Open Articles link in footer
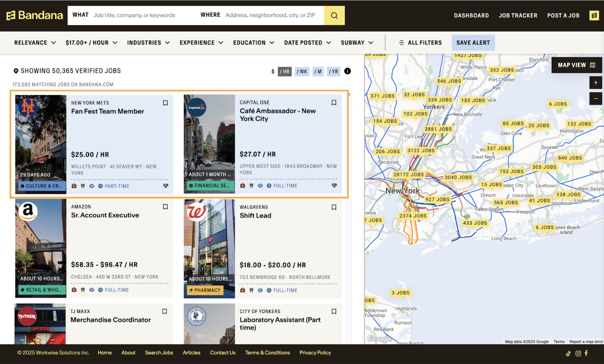This screenshot has height=364, width=604. [x=192, y=353]
